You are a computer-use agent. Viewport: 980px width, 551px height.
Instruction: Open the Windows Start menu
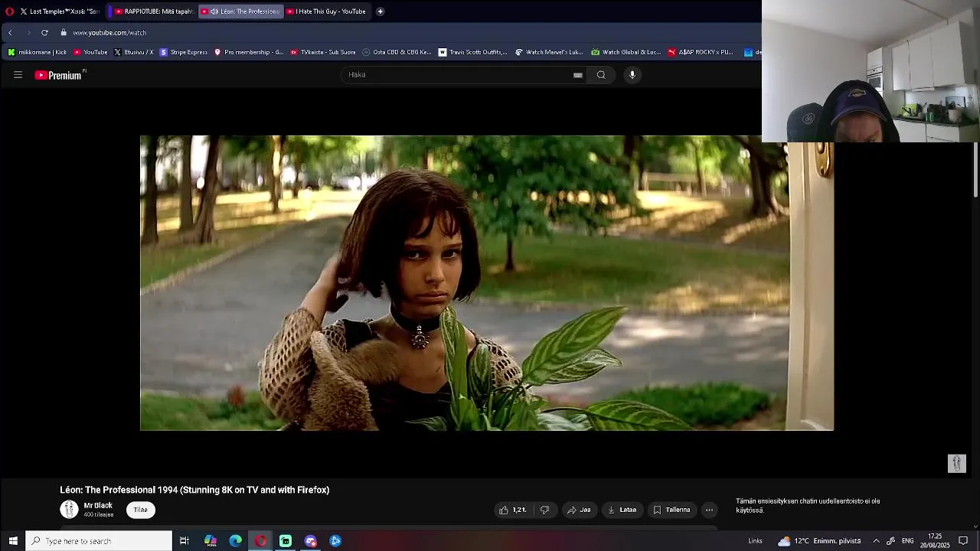click(x=13, y=541)
